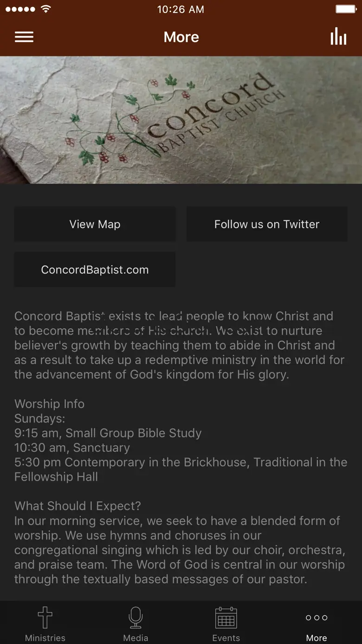Viewport: 362px width, 644px height.
Task: Tap the Ministries cross icon
Action: [45, 618]
